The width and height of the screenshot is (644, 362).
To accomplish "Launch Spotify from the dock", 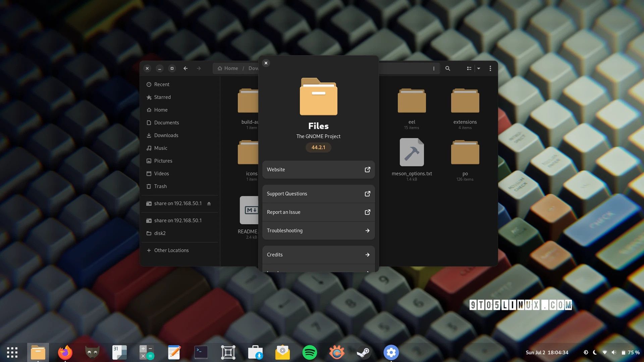I will pyautogui.click(x=310, y=352).
